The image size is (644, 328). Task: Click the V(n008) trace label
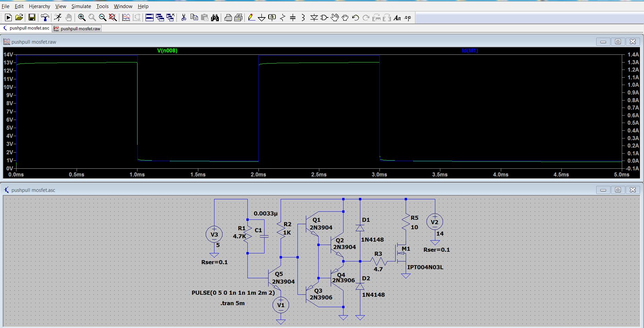tap(167, 50)
